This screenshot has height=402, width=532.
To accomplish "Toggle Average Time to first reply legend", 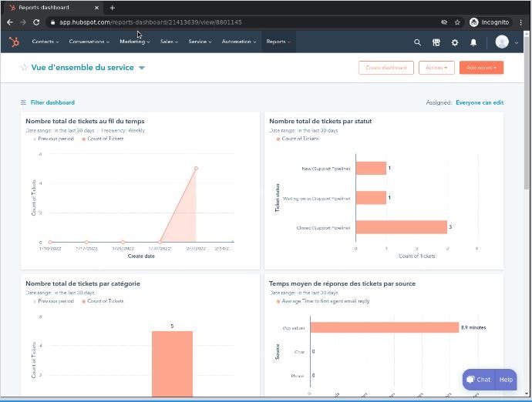I will tap(324, 301).
